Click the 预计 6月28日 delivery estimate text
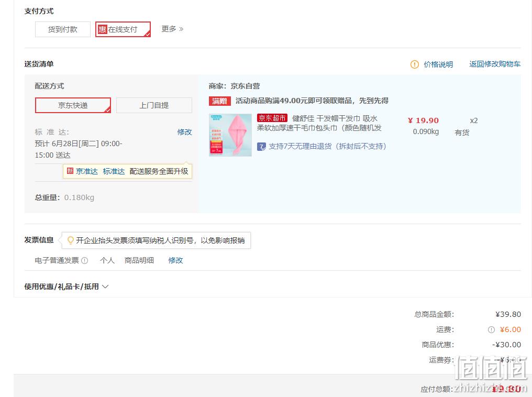 (79, 149)
